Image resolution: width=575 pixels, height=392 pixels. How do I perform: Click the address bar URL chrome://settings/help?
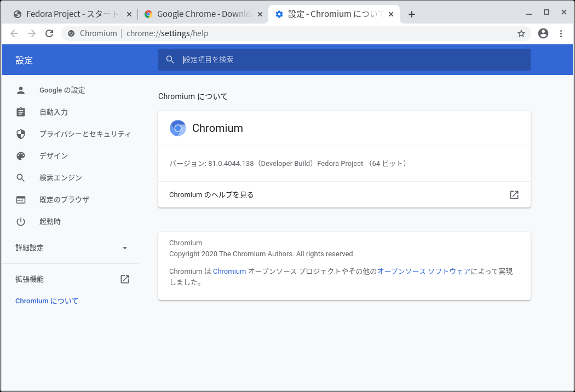tap(167, 33)
